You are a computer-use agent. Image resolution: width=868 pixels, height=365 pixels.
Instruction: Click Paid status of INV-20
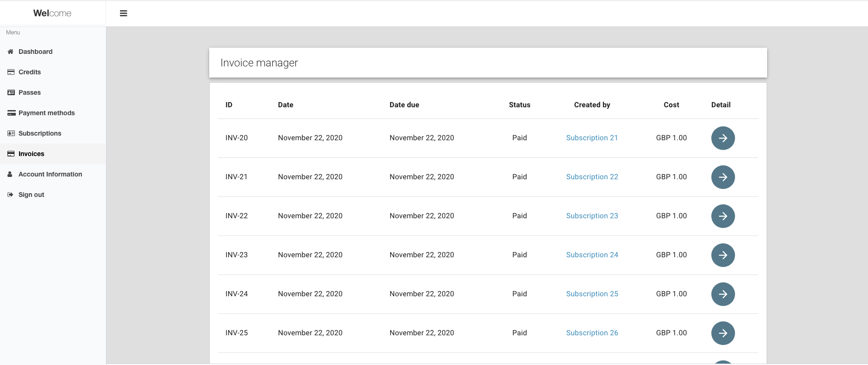[519, 138]
